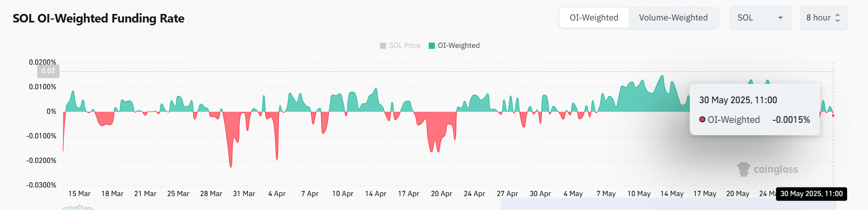Click the SOL dropdown arrow
This screenshot has height=210, width=868.
[x=780, y=18]
